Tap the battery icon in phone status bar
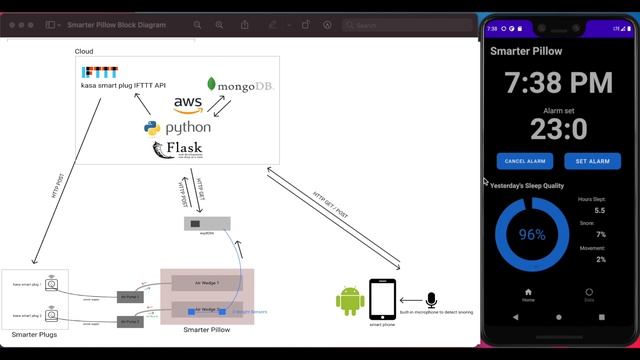This screenshot has height=360, width=640. [x=629, y=29]
